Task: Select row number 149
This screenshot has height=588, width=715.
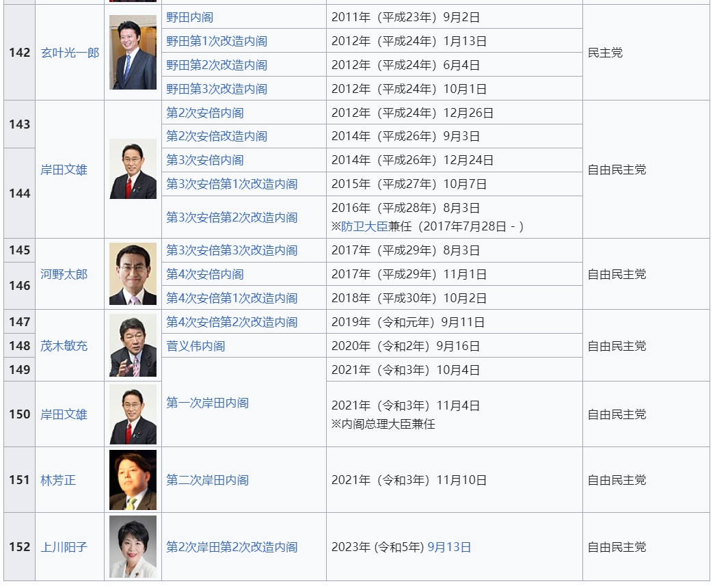Action: pyautogui.click(x=20, y=369)
